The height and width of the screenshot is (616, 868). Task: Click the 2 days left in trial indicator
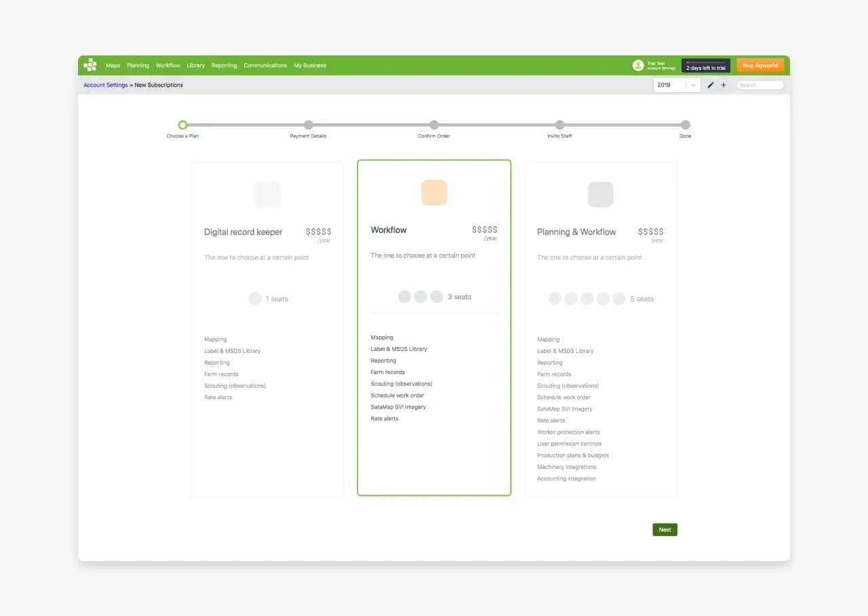coord(706,66)
